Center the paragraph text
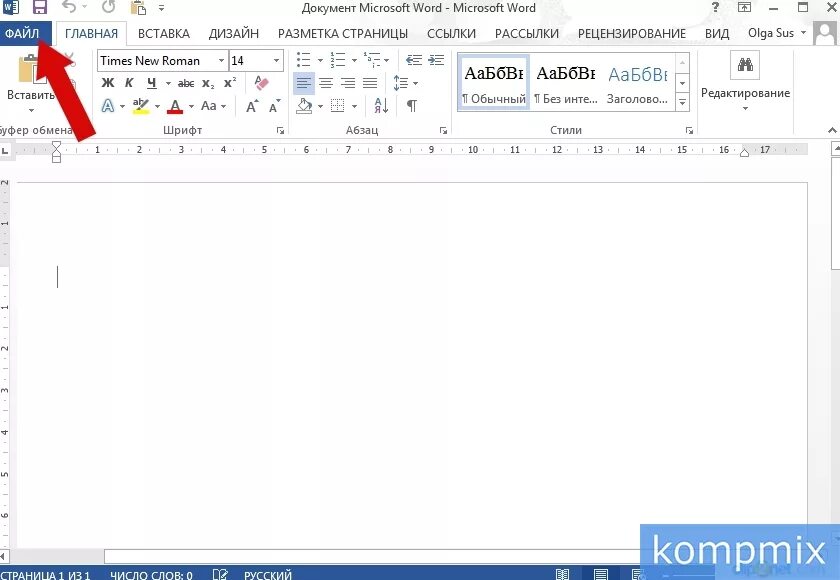840x580 pixels. pos(326,83)
